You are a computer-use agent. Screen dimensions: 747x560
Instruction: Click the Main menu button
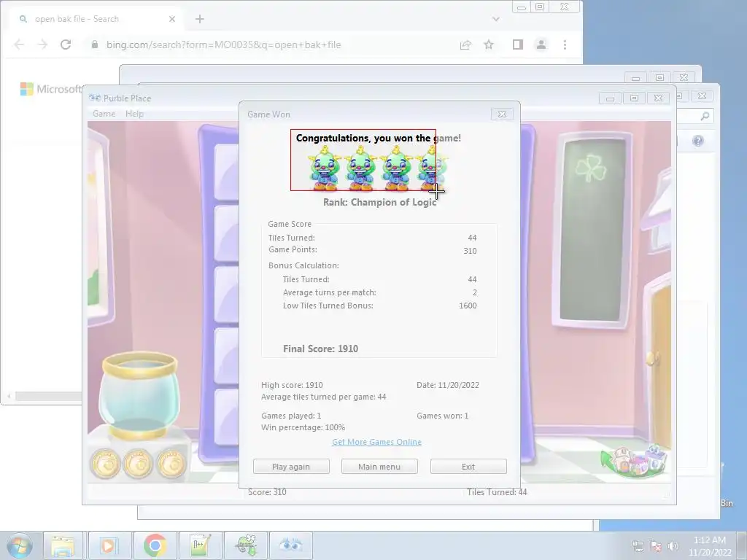[x=379, y=467]
